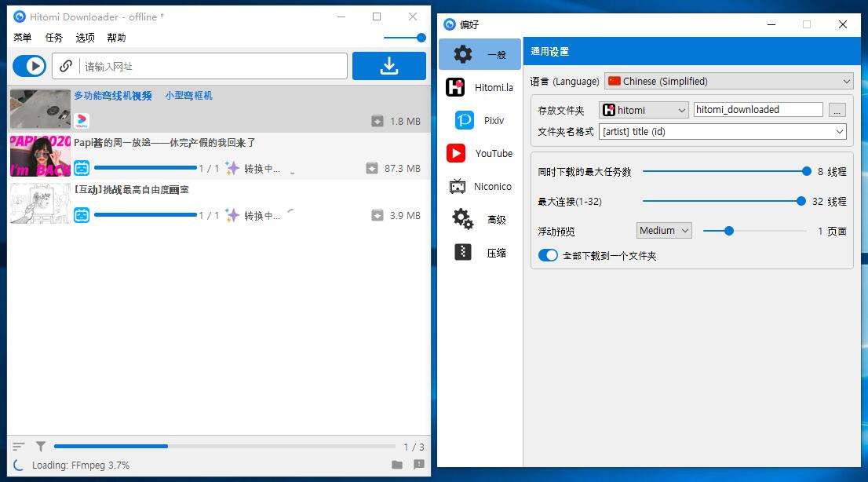This screenshot has width=868, height=482.
Task: Open the folder name format dropdown
Action: 722,132
